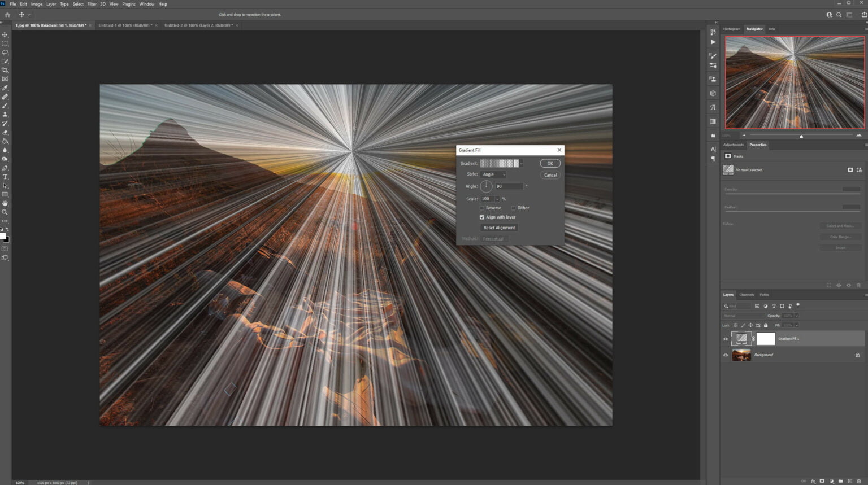868x485 pixels.
Task: Enable the Reverse checkbox in Gradient Fill
Action: [482, 208]
